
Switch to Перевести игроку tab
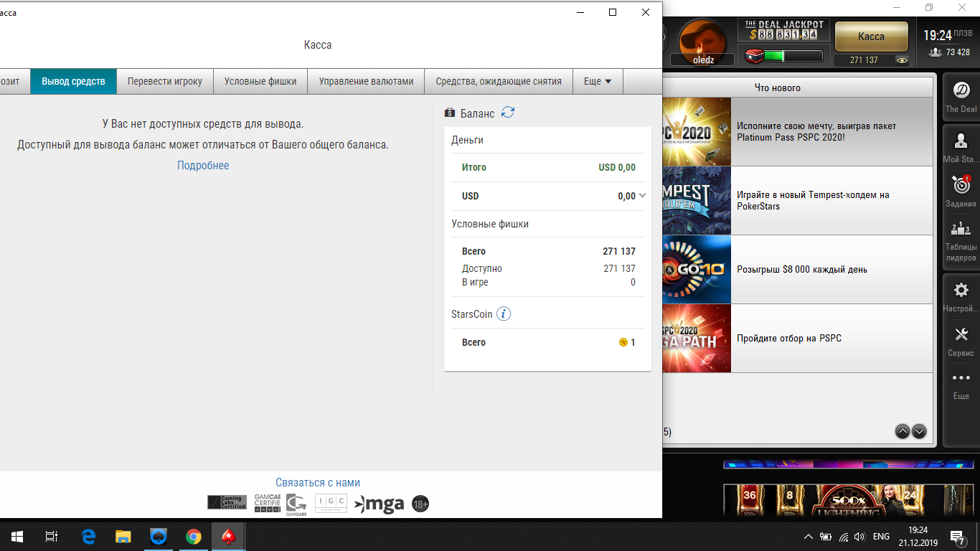click(x=165, y=81)
